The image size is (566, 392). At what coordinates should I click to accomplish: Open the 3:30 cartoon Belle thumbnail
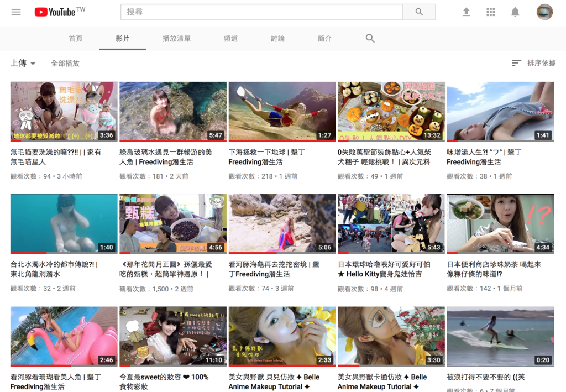click(391, 336)
